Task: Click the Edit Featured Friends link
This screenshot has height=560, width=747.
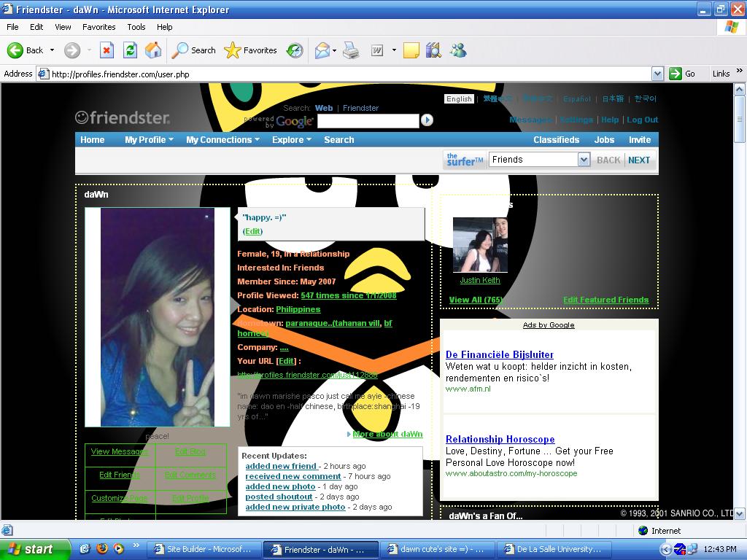Action: tap(606, 300)
